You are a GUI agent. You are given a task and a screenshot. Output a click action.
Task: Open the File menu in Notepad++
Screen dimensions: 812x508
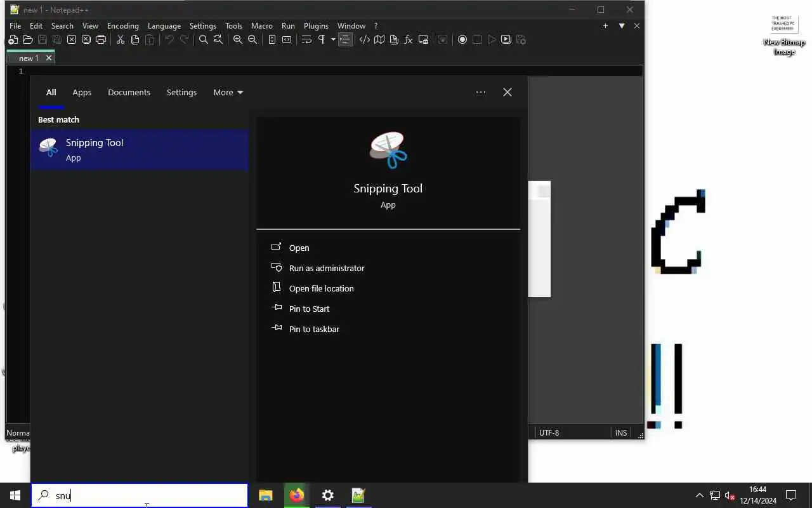15,26
